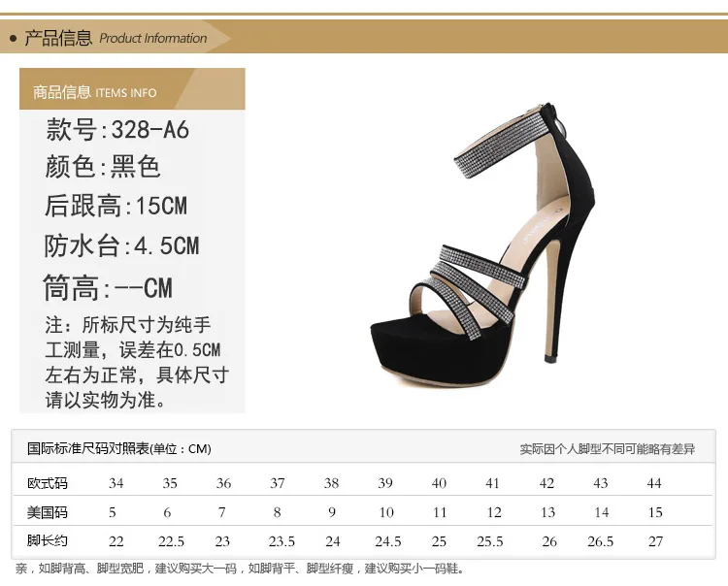The width and height of the screenshot is (728, 586).
Task: Click the measurement note starting 注：所标尺寸
Action: [x=137, y=362]
